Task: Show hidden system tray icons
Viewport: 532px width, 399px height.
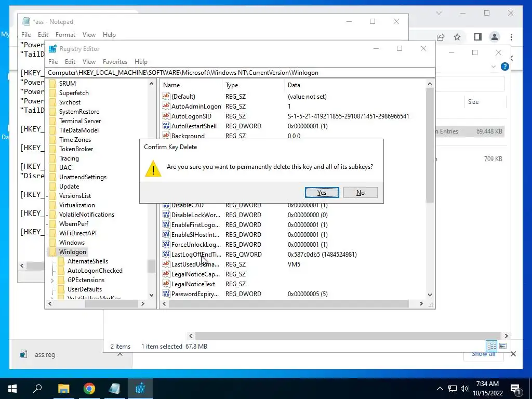Action: pos(440,389)
